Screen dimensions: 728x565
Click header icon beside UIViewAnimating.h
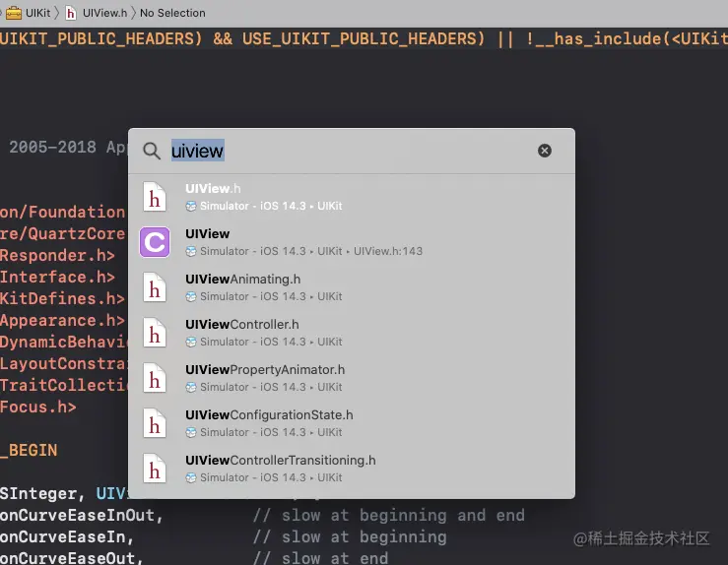pos(154,287)
